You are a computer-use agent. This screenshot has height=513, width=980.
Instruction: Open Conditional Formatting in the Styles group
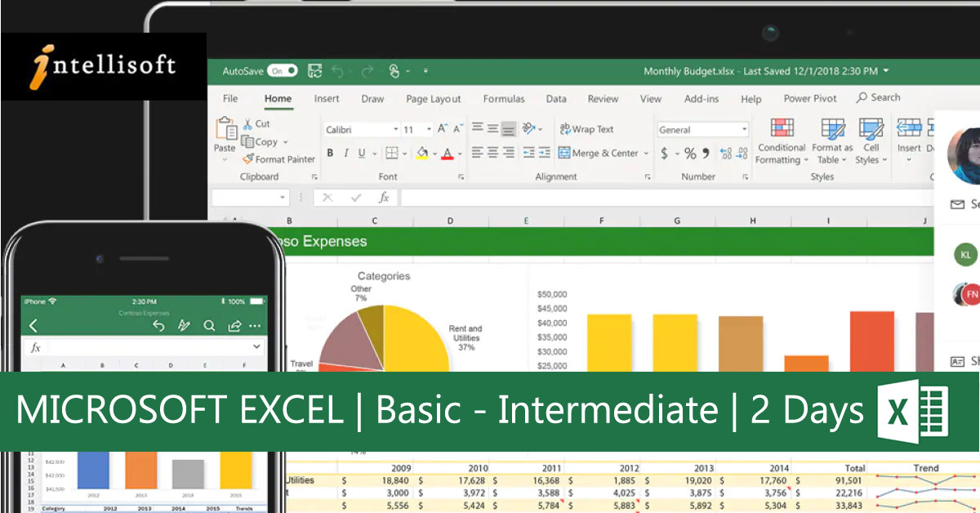(782, 141)
